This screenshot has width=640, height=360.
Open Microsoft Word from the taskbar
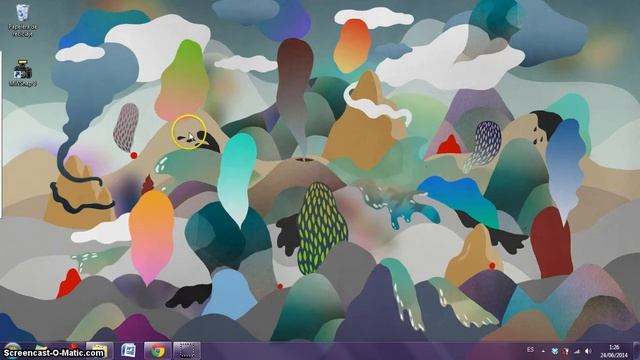128,351
